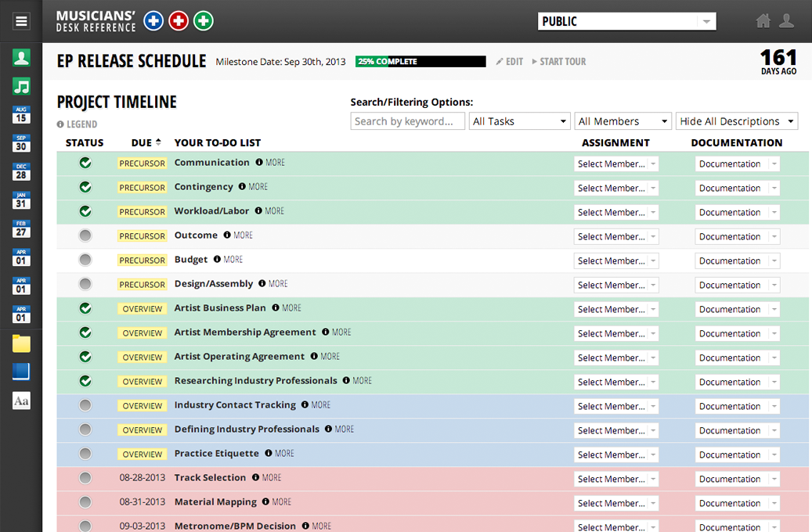Toggle status for the Outcome task

[x=85, y=235]
